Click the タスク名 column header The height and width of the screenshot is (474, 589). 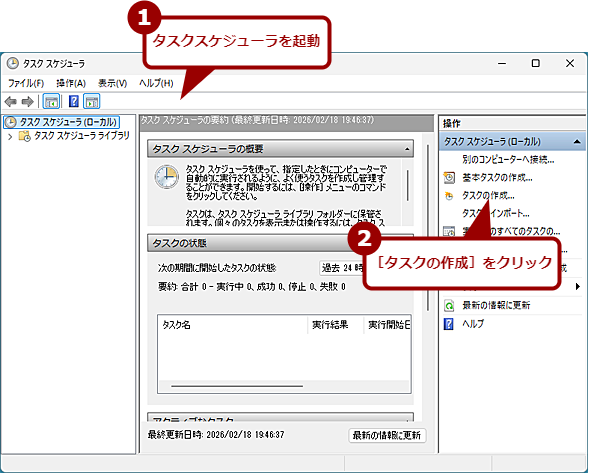(233, 325)
